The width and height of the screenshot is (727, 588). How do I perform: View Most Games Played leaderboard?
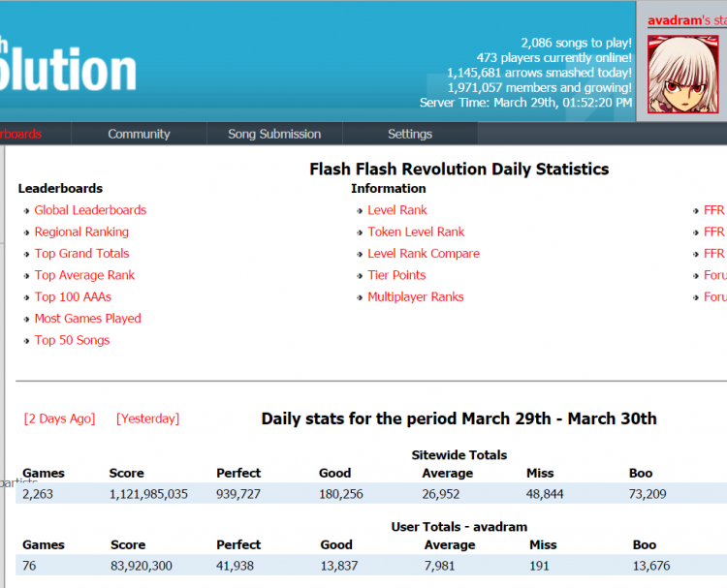87,319
